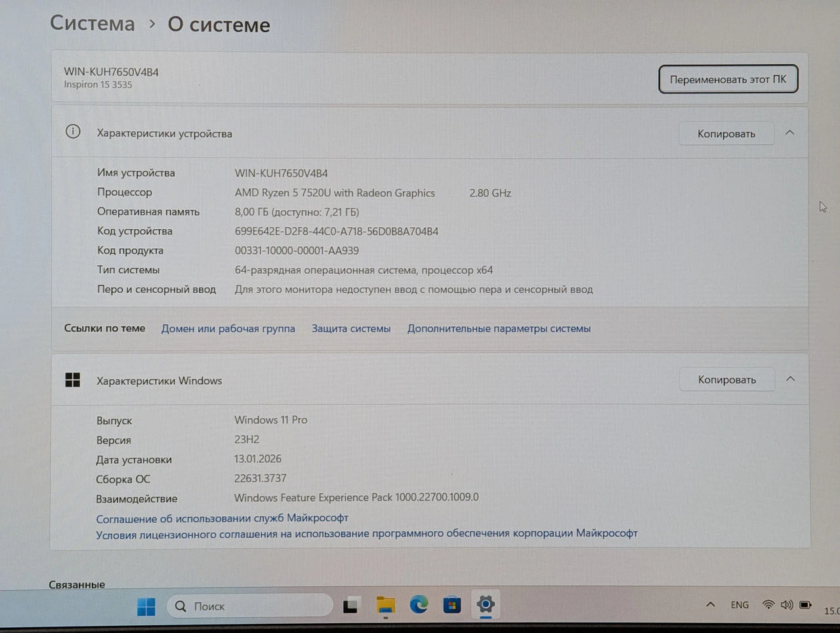Image resolution: width=840 pixels, height=633 pixels.
Task: Click the Перо и сенсорный ввод label
Action: [156, 289]
